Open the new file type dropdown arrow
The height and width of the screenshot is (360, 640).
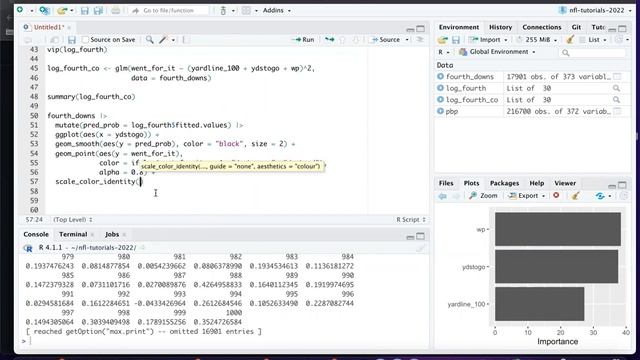31,11
